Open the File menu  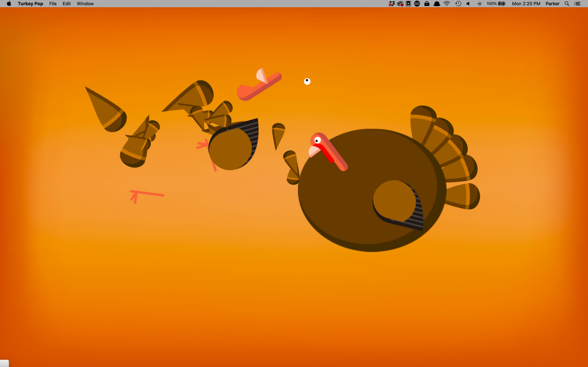click(x=53, y=4)
